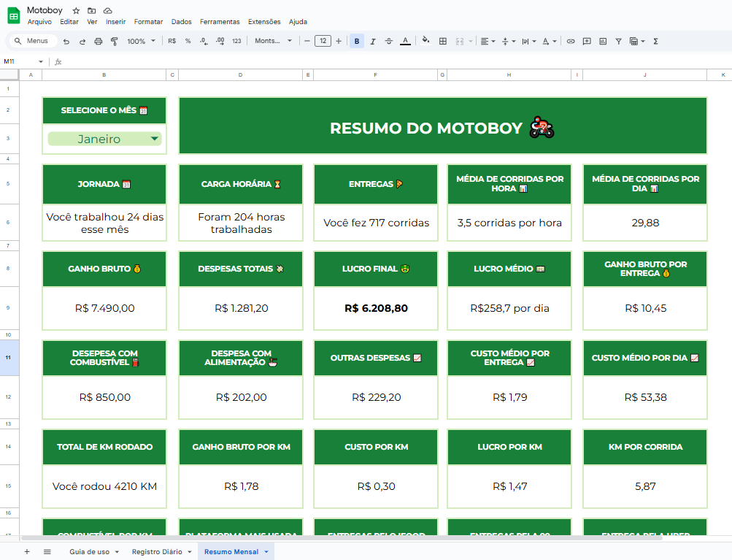The width and height of the screenshot is (732, 560).
Task: Open the Insert chart icon
Action: click(604, 41)
